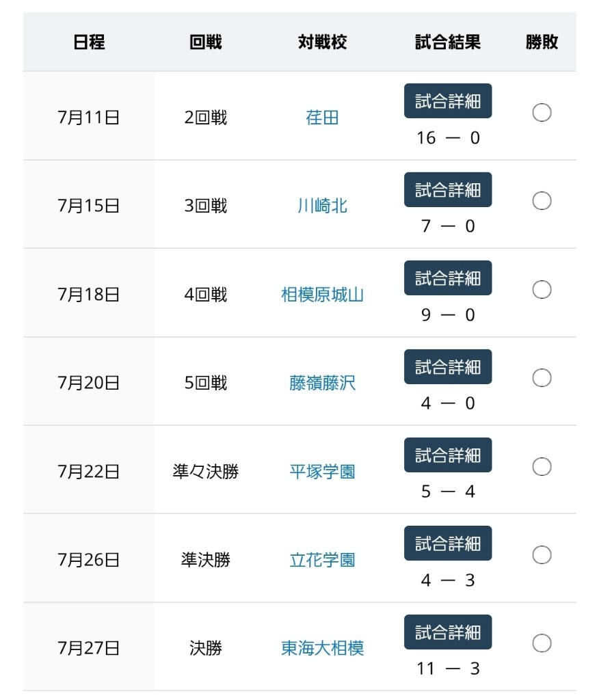Viewport: 599px width, 700px height.
Task: Open 試合詳細 for the 川崎北 match
Action: 448,190
